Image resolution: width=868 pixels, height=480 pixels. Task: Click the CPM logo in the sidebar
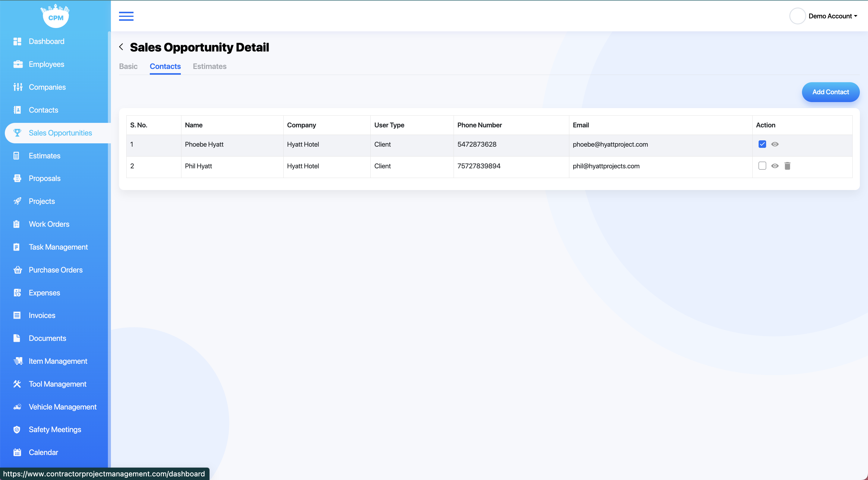55,16
